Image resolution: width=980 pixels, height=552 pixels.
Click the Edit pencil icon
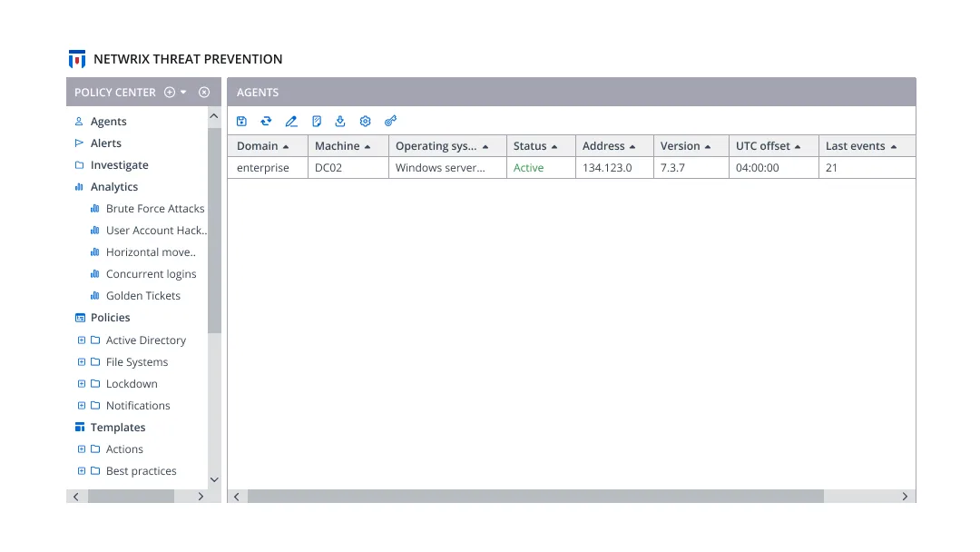(291, 122)
